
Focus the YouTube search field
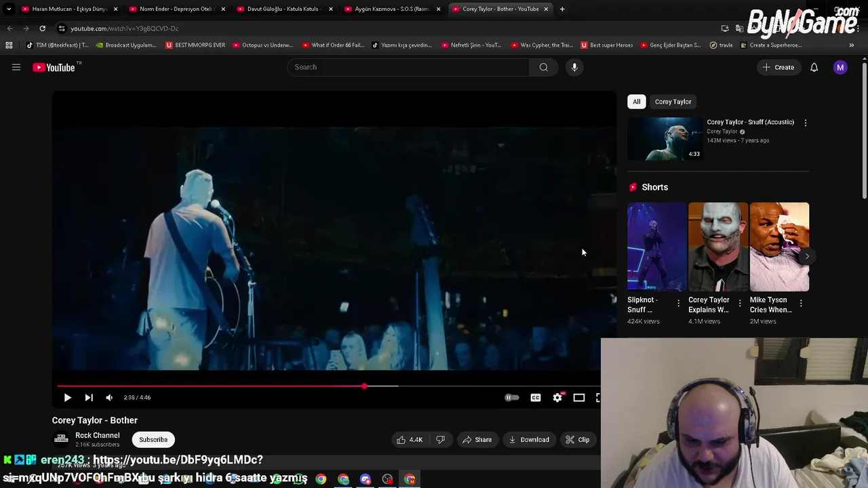click(408, 67)
